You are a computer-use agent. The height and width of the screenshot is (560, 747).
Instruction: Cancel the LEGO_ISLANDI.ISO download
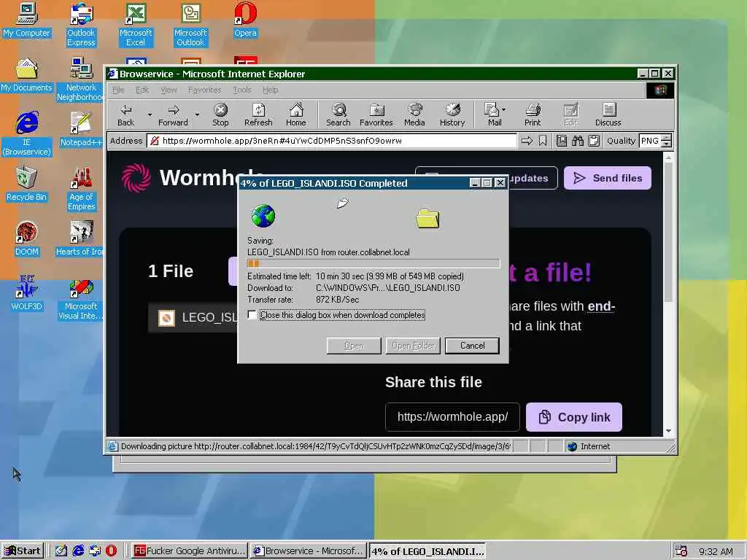[x=472, y=346]
